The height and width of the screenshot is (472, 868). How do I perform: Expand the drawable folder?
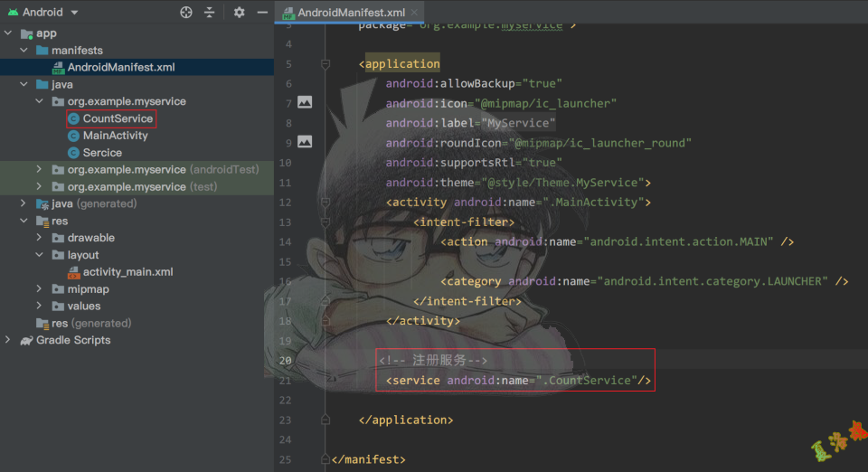[x=39, y=238]
